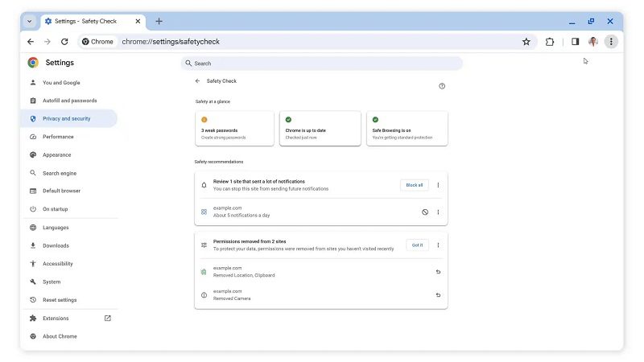This screenshot has width=644, height=362.
Task: Click the sliders icon beside Permissions removed
Action: pos(204,245)
